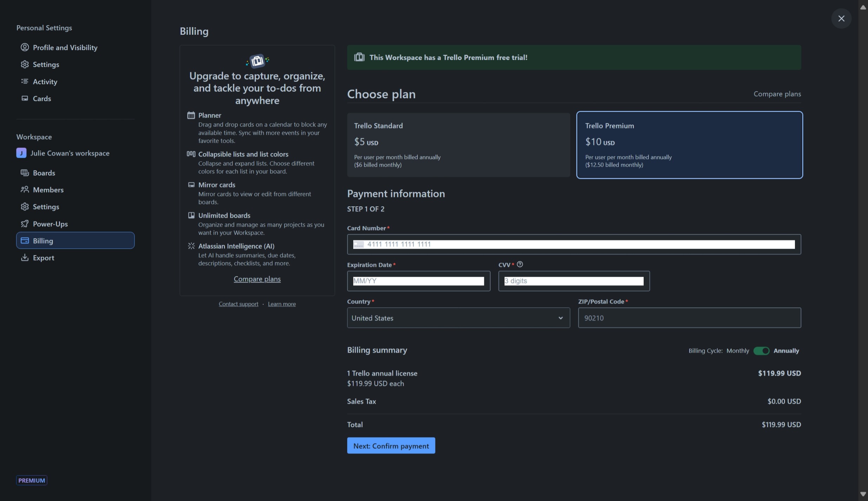
Task: Open the Learn more link
Action: pos(282,304)
